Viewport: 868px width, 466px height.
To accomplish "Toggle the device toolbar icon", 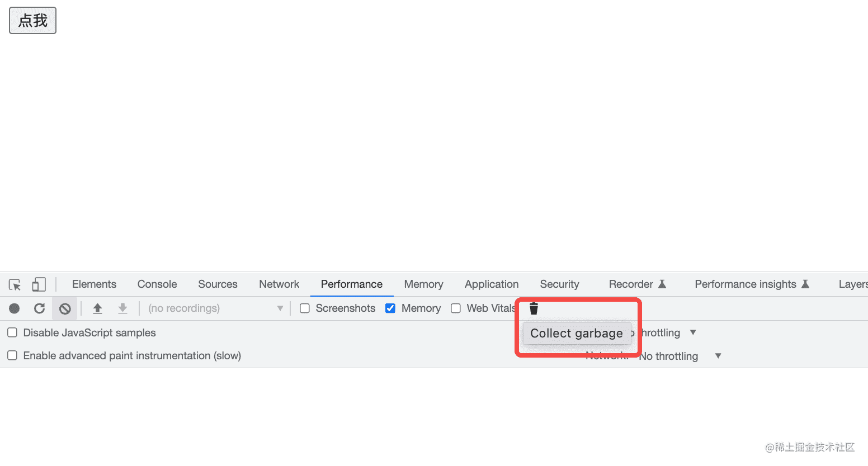I will [39, 284].
